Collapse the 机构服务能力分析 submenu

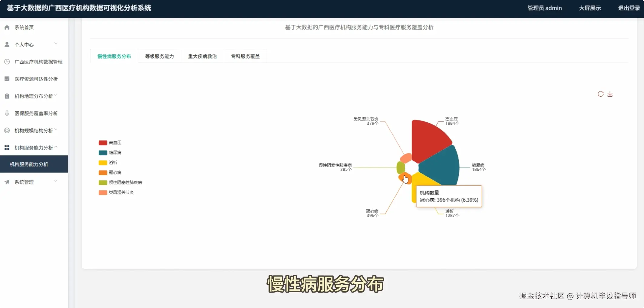point(56,147)
